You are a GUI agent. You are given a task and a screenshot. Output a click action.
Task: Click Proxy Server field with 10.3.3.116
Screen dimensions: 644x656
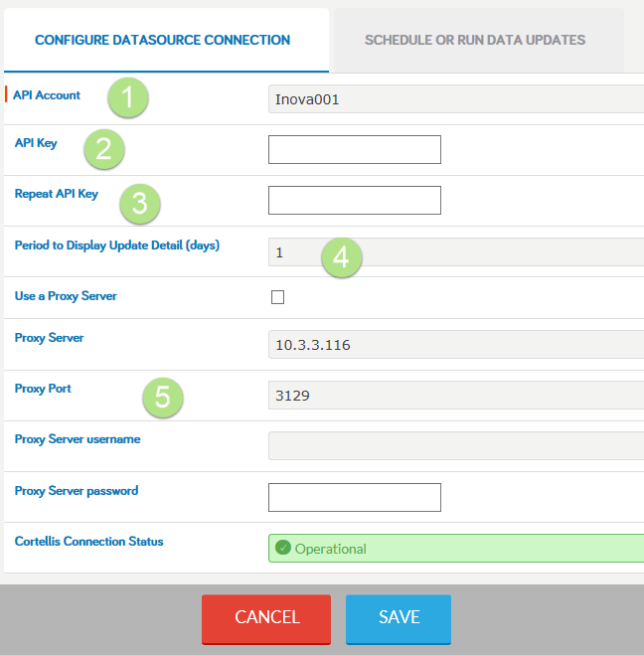(456, 344)
